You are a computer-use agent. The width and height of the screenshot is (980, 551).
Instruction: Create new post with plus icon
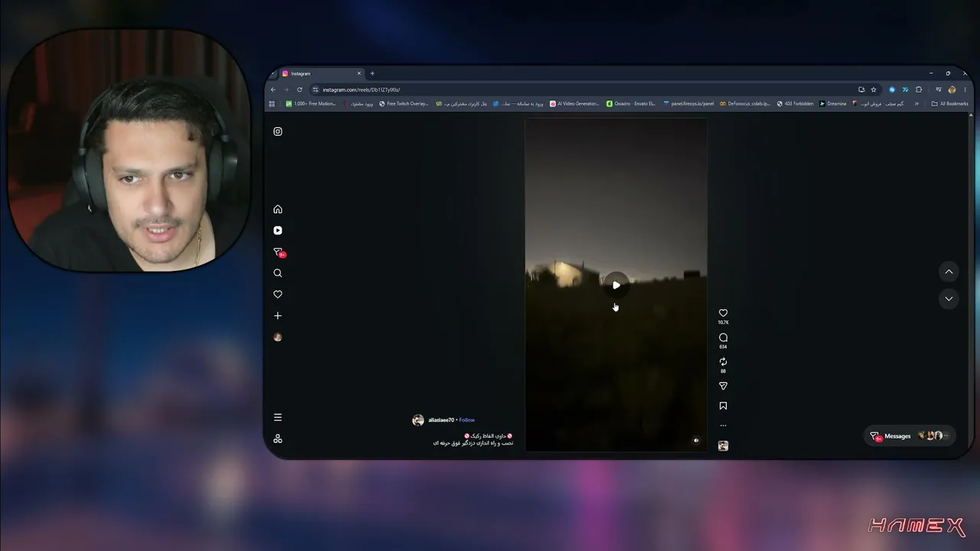278,315
